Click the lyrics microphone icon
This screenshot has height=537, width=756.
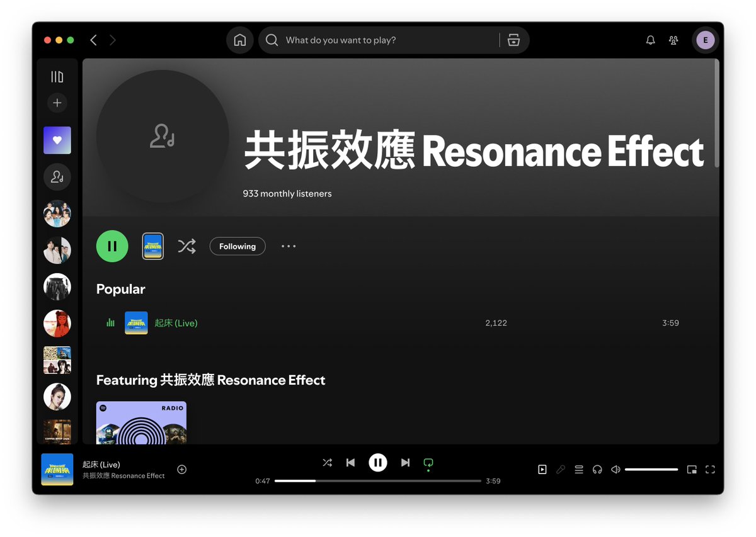click(561, 470)
